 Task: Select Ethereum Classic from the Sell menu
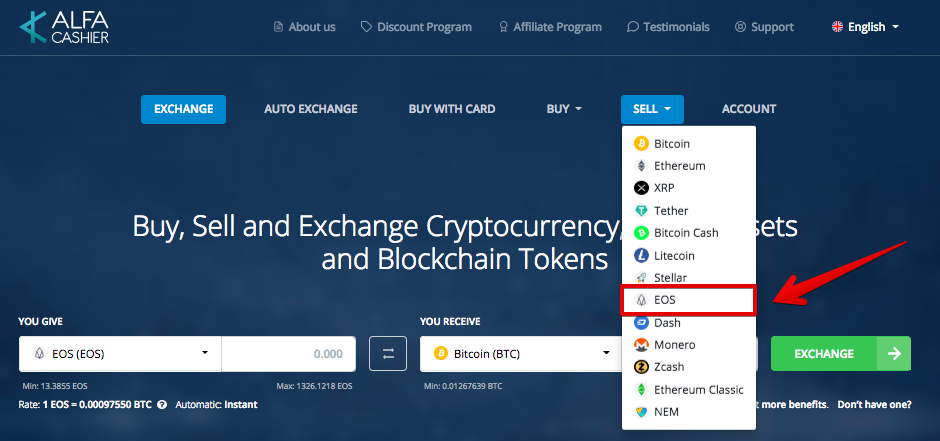pyautogui.click(x=689, y=389)
